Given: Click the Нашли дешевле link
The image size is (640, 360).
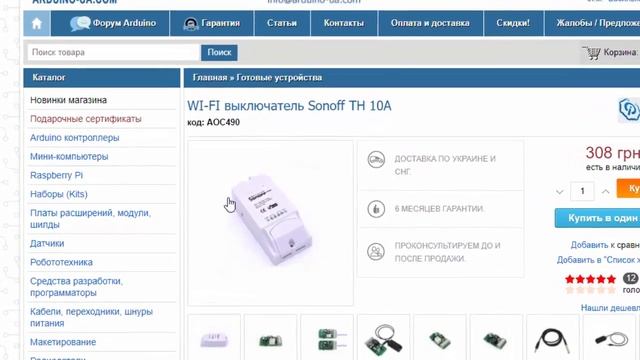Looking at the screenshot, I should click(x=610, y=308).
